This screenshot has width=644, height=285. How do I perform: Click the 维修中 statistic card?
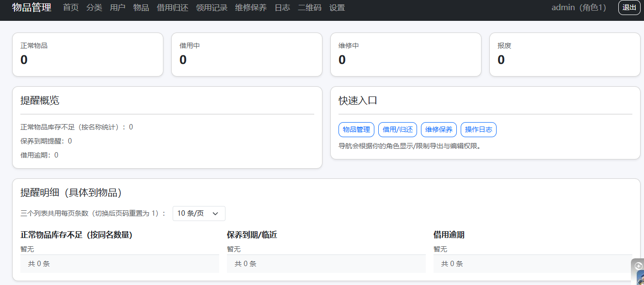[406, 54]
